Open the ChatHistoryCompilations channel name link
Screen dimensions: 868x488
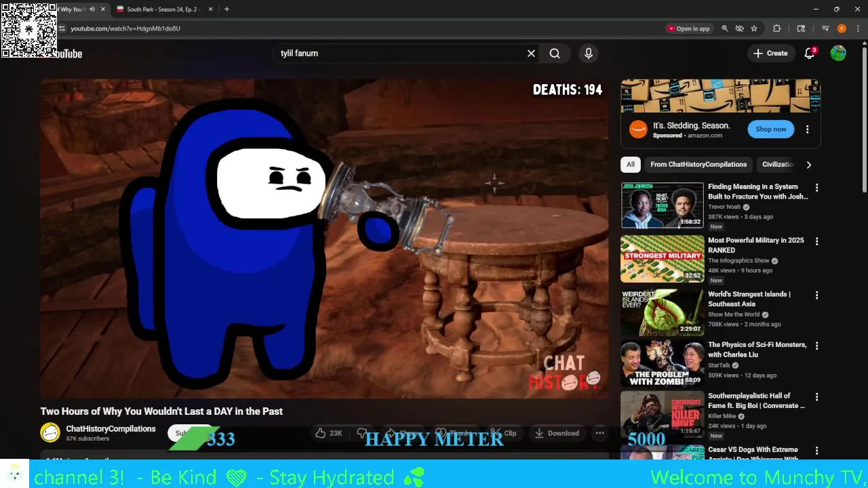pos(111,429)
